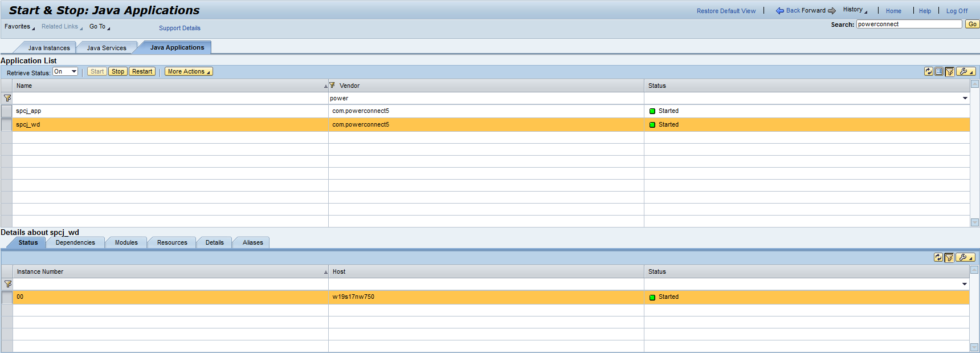The height and width of the screenshot is (353, 980).
Task: Open wrench settings menu in Application List toolbar
Action: coord(965,71)
